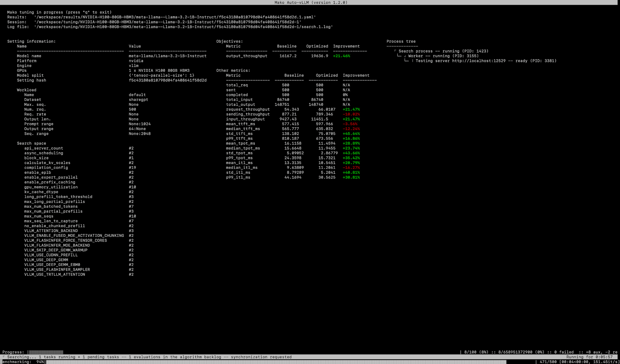Click the Session directory path

[x=168, y=22]
